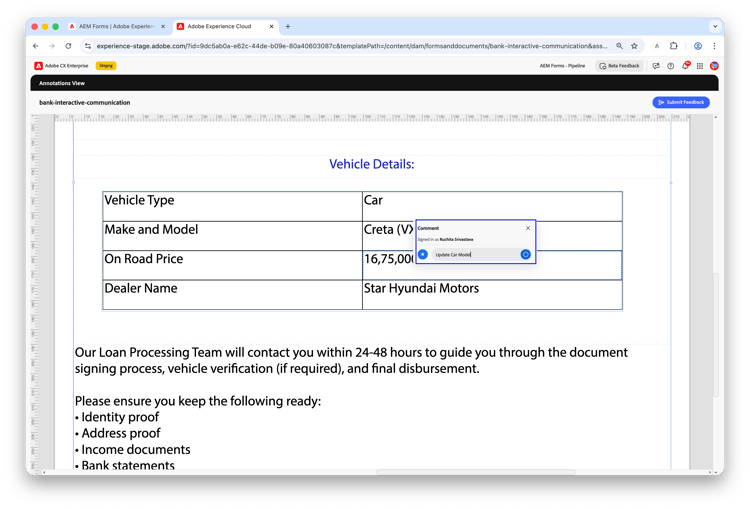Click the chat feedback icon next to help

(x=656, y=66)
